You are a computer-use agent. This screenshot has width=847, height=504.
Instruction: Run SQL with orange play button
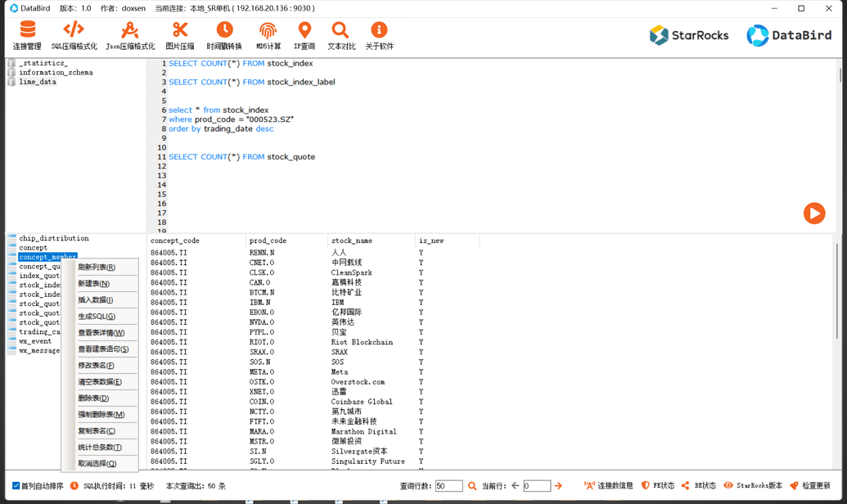tap(813, 214)
